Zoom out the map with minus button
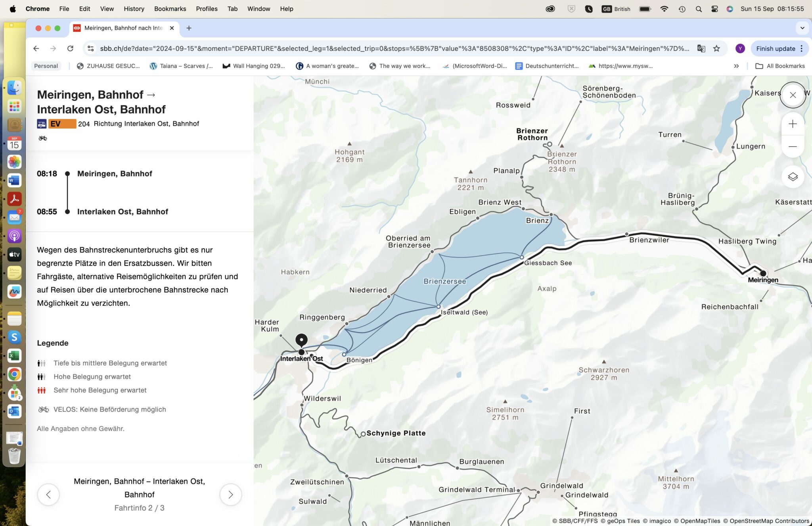 793,147
